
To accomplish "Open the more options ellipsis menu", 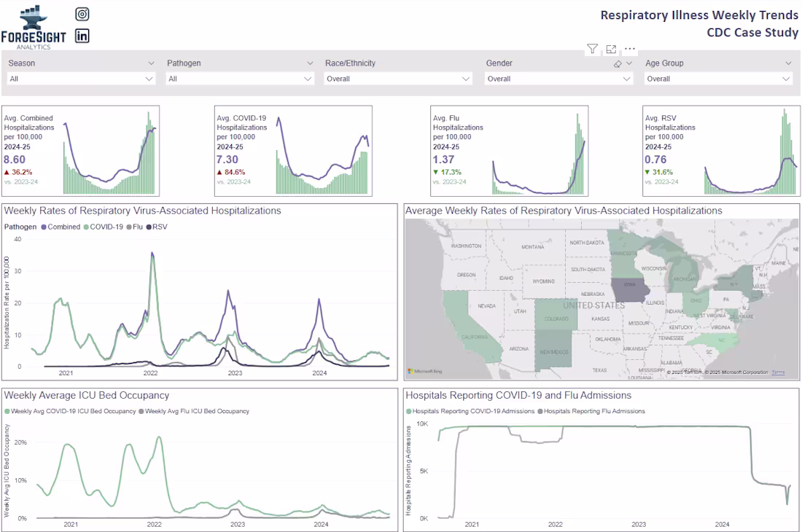I will pos(629,48).
